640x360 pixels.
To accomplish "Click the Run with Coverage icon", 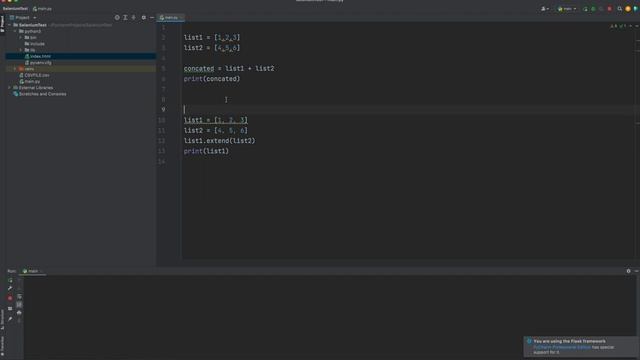I will coord(601,9).
